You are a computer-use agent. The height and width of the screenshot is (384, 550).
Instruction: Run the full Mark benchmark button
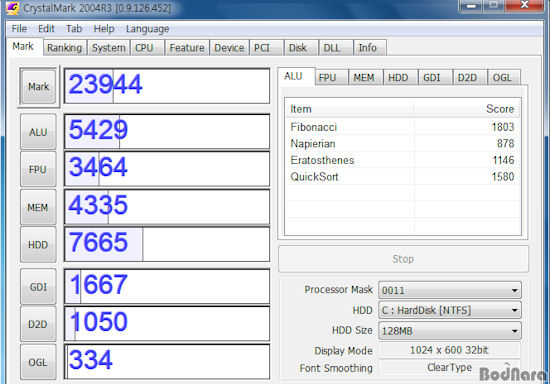(39, 86)
